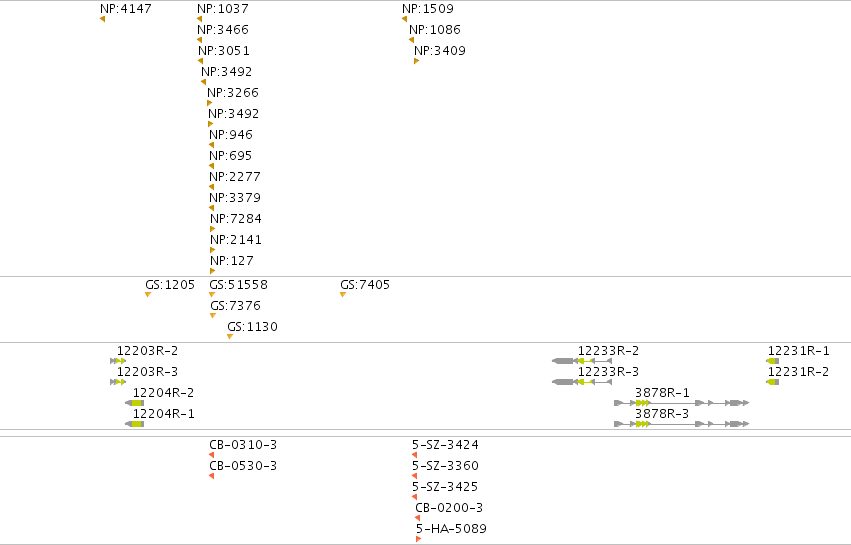This screenshot has height=545, width=851.
Task: Select the NP:3409 feature label
Action: (x=440, y=51)
